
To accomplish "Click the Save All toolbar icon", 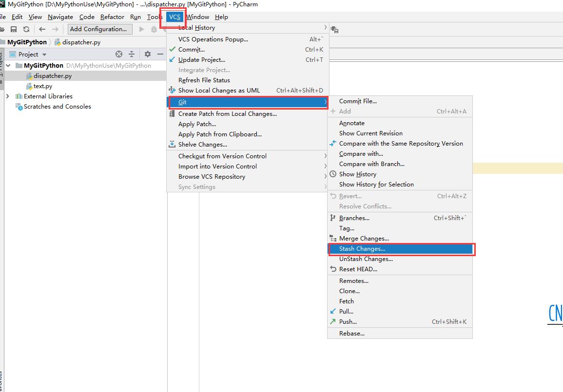I will pyautogui.click(x=14, y=29).
